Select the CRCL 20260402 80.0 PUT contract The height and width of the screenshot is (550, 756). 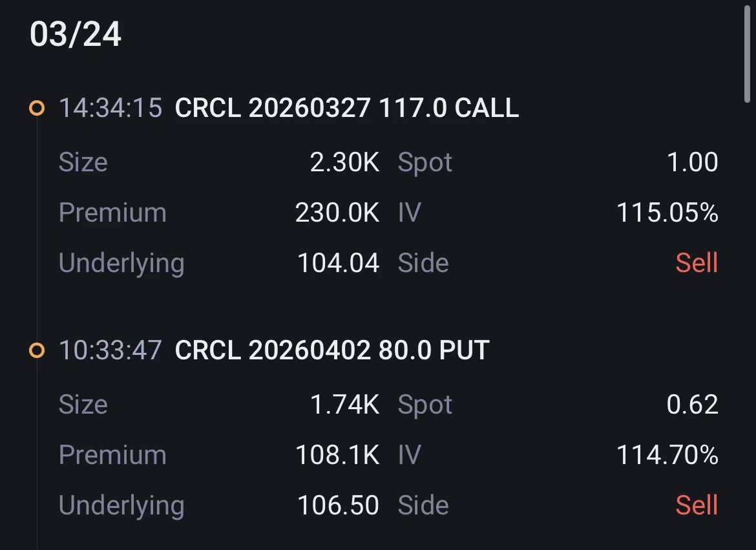coord(331,350)
